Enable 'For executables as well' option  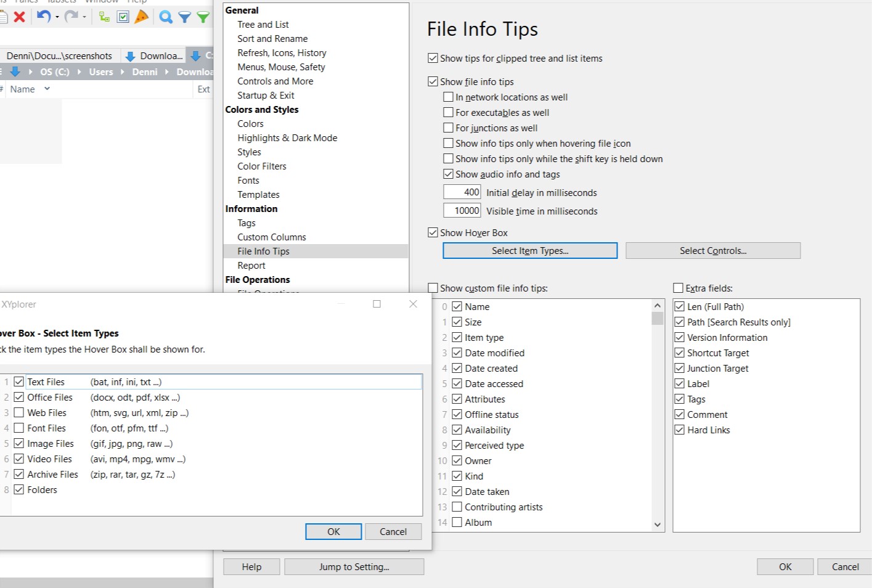[448, 112]
